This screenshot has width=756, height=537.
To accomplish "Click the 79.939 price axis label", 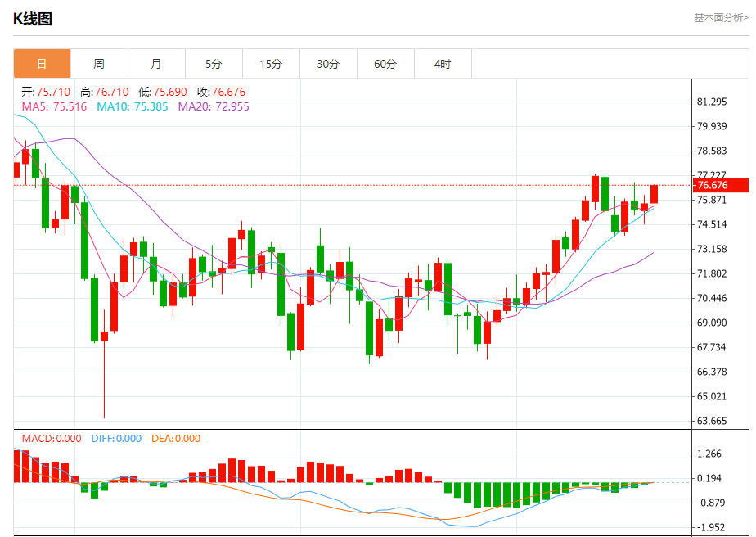I will 712,126.
